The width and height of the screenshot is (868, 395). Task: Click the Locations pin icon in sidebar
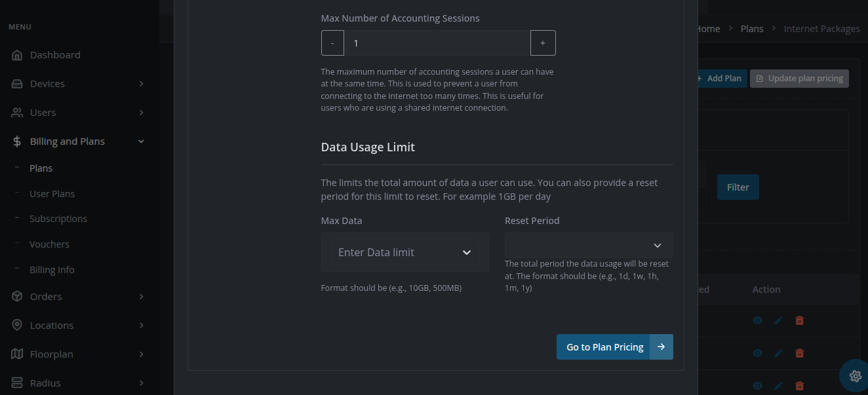pos(18,326)
